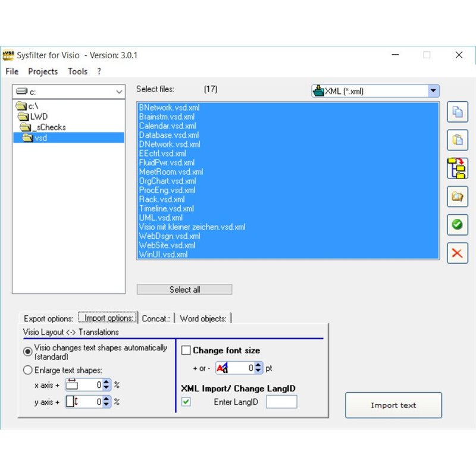Select 'Visio changes text shapes automatically' radio
The width and height of the screenshot is (476, 476).
click(x=27, y=352)
